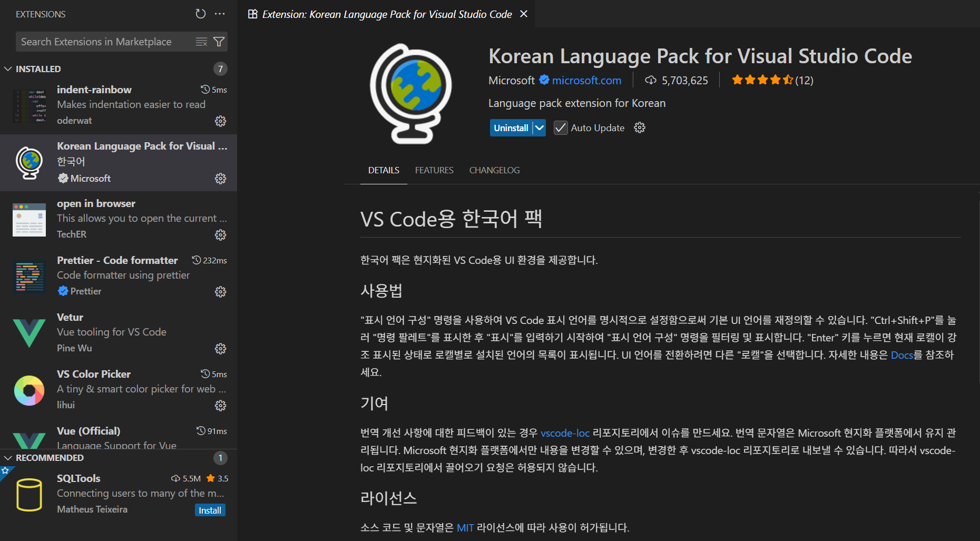This screenshot has width=980, height=541.
Task: Open microsoft.com publisher link
Action: click(586, 80)
